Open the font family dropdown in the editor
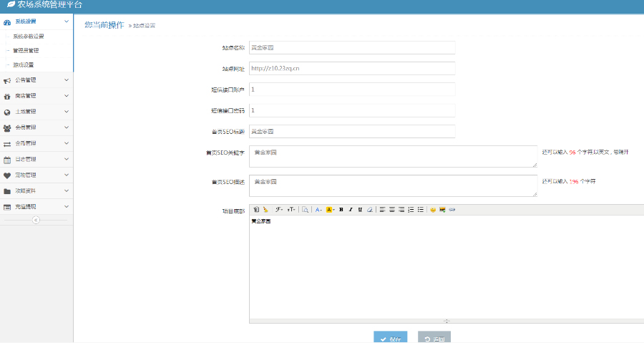Viewport: 644px width, 343px height. click(x=279, y=210)
